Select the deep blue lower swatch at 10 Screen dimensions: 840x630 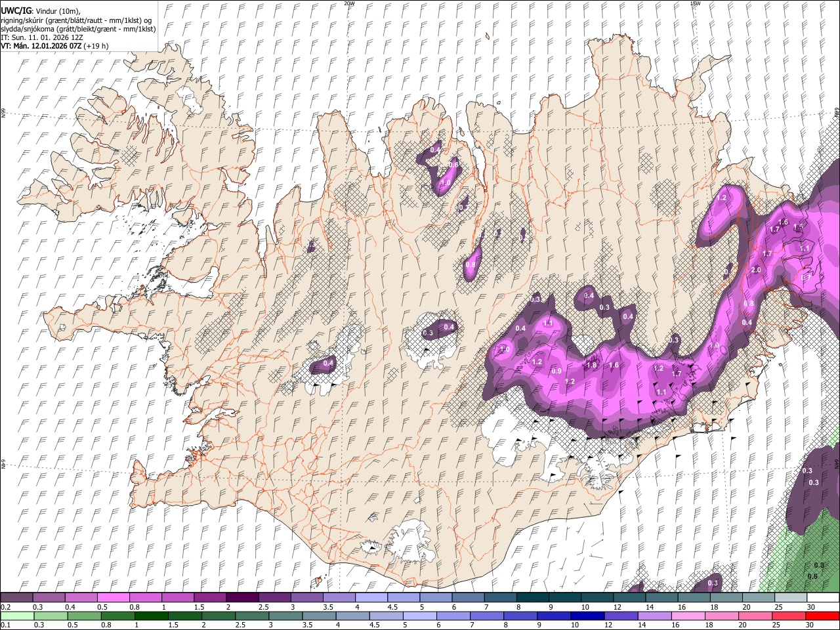pos(587,616)
